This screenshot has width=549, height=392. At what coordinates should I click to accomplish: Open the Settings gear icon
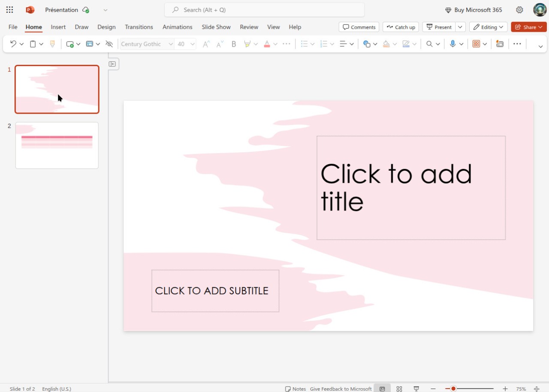pos(519,10)
